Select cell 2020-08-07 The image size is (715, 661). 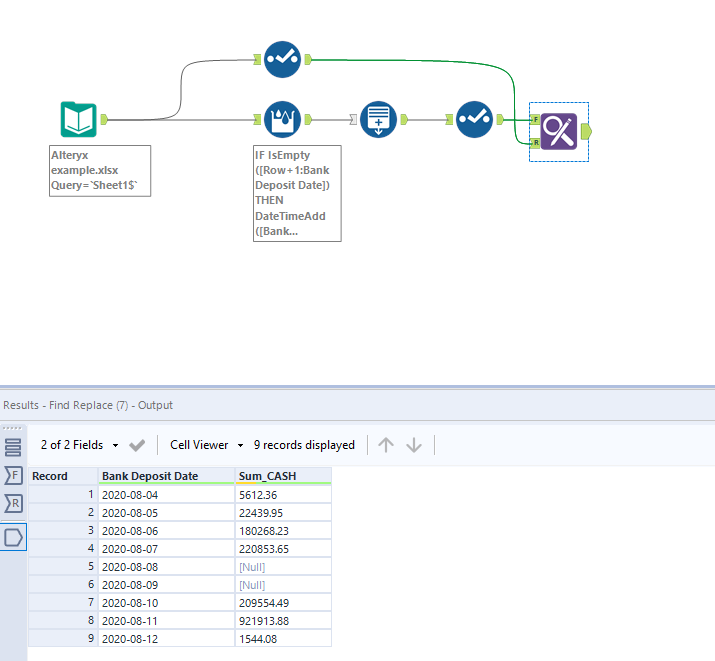(x=166, y=549)
